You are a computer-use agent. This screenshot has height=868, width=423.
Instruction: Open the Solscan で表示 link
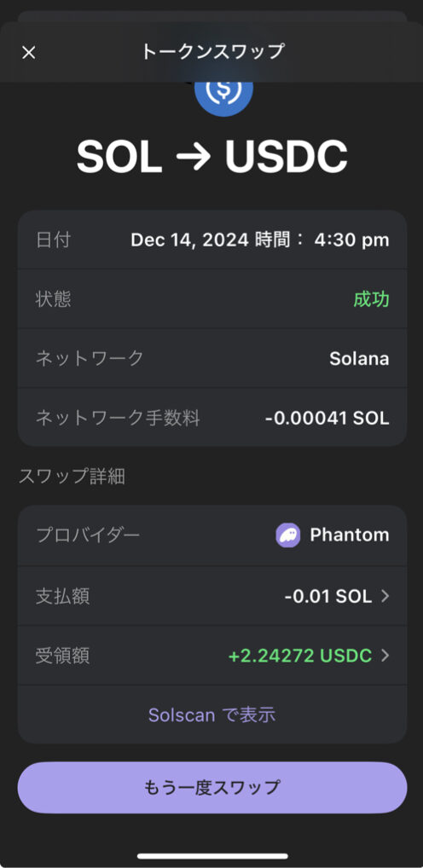click(x=212, y=715)
